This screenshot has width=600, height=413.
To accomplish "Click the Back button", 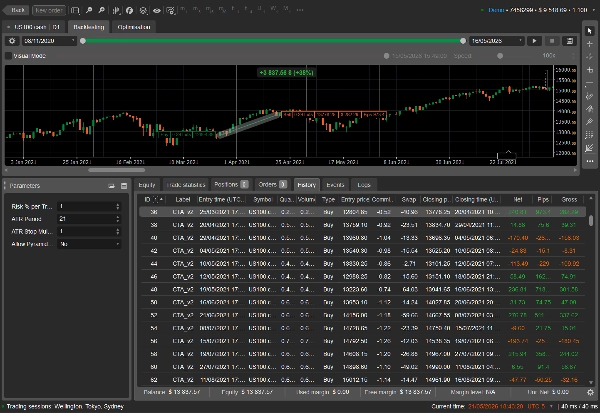I will 18,10.
